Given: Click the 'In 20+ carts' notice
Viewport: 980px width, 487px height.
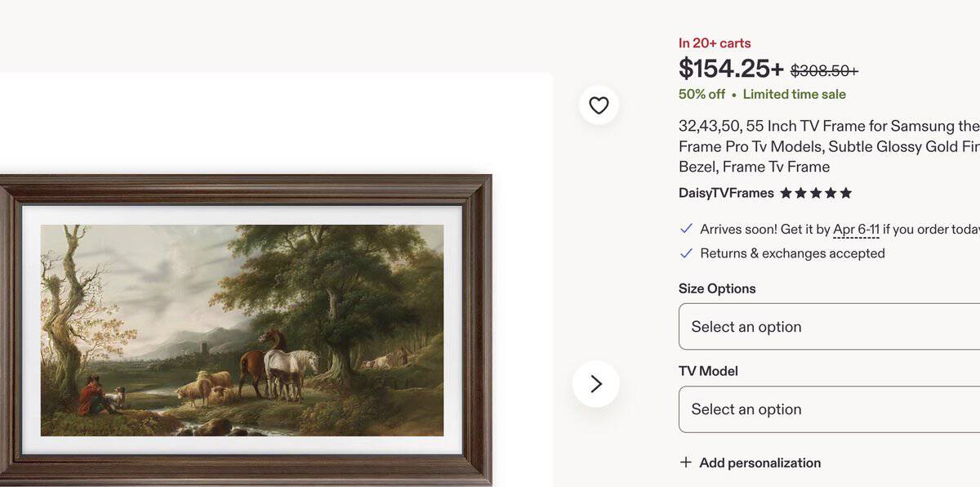Looking at the screenshot, I should pyautogui.click(x=715, y=42).
